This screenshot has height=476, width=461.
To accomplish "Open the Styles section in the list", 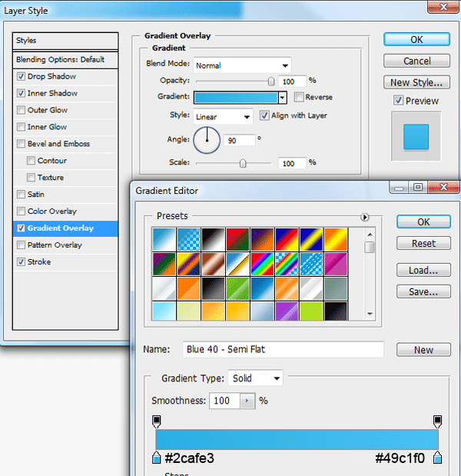I will [x=65, y=41].
